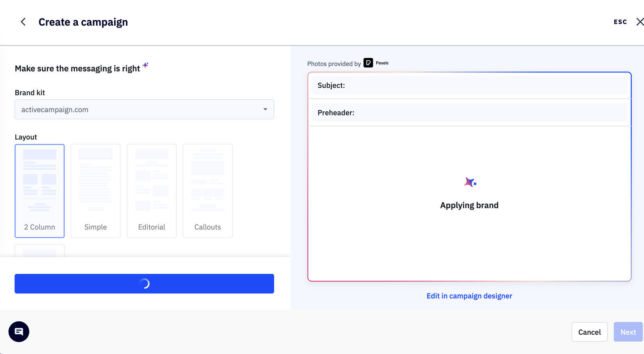Pick the Editorial layout thumbnail
This screenshot has width=644, height=354.
(x=152, y=191)
